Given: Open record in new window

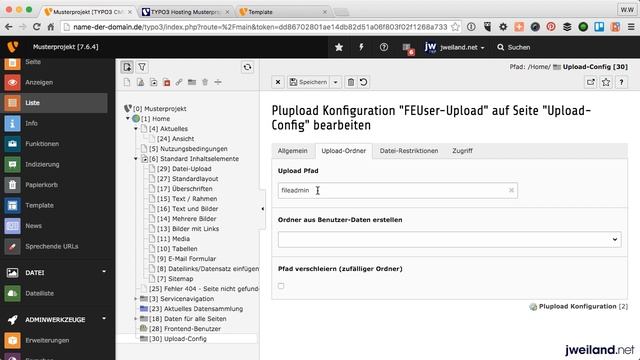Looking at the screenshot, I should (x=591, y=82).
